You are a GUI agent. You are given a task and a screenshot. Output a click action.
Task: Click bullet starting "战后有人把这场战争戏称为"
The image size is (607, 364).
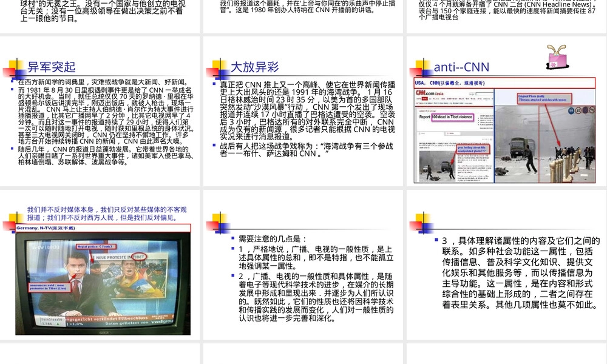(306, 150)
